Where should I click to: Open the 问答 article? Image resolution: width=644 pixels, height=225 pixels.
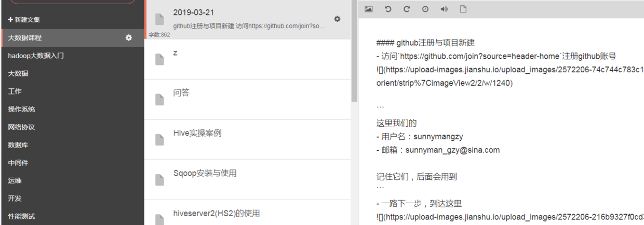click(248, 99)
